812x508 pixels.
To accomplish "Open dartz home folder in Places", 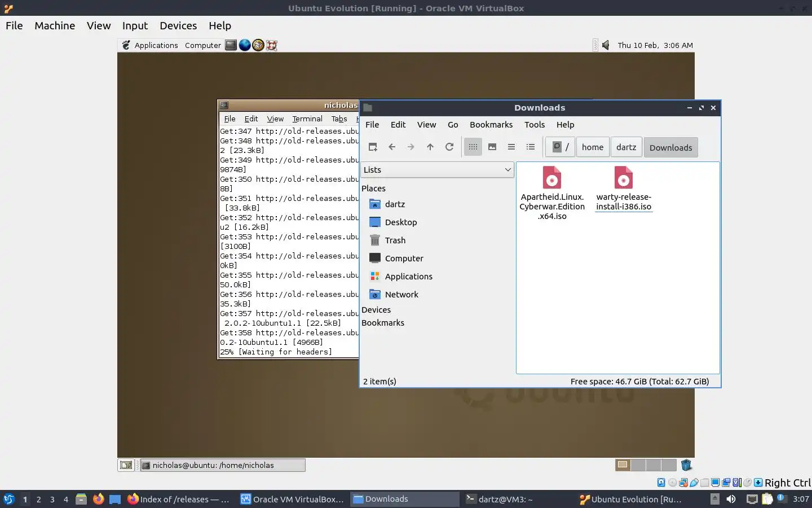I will coord(387,204).
